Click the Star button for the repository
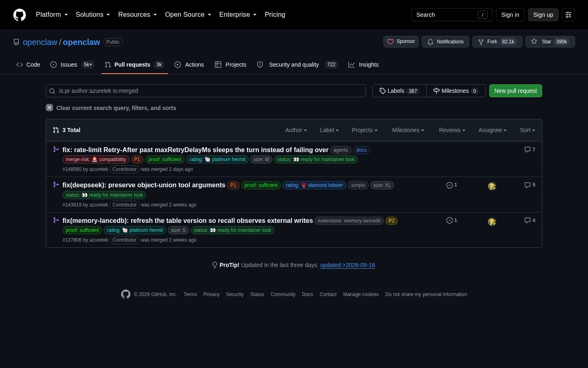Image resolution: width=588 pixels, height=368 pixels. [x=550, y=42]
